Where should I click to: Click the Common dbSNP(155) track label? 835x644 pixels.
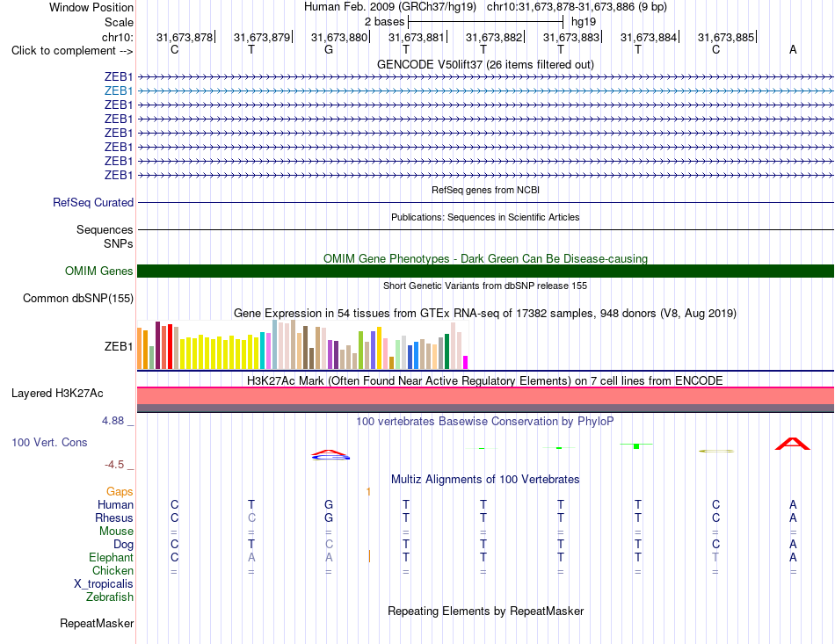(x=78, y=298)
